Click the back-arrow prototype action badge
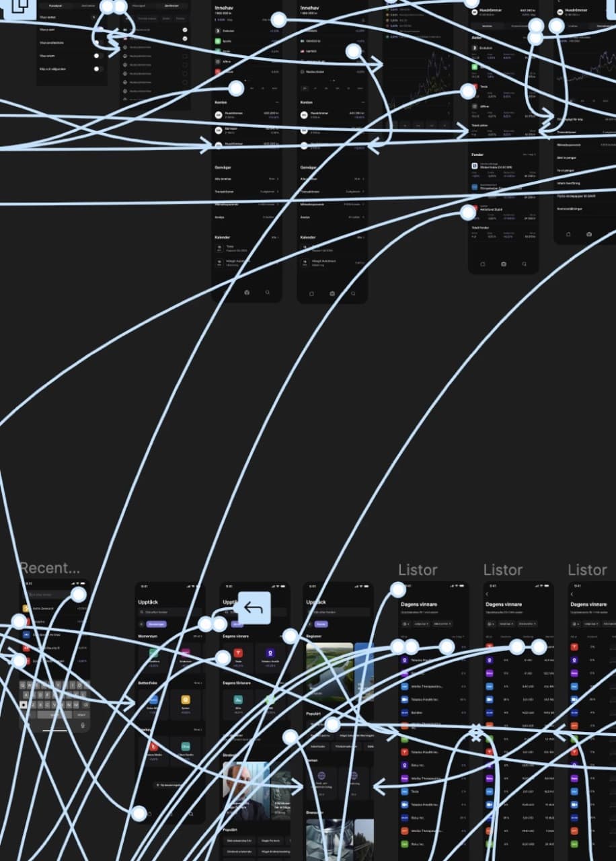This screenshot has height=861, width=616. point(254,608)
